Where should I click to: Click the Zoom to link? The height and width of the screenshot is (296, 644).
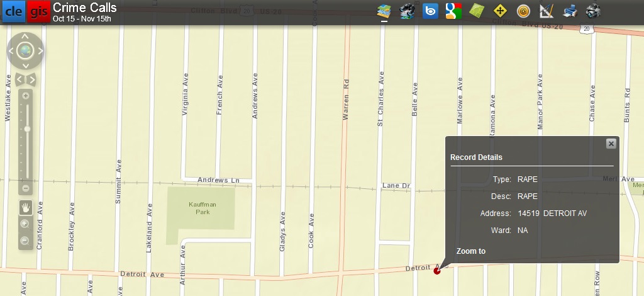click(x=470, y=251)
